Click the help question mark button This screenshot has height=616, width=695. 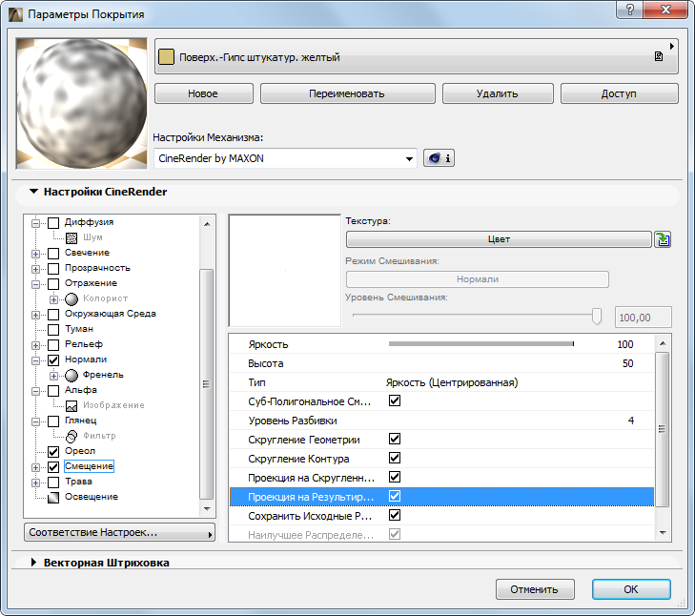(630, 10)
